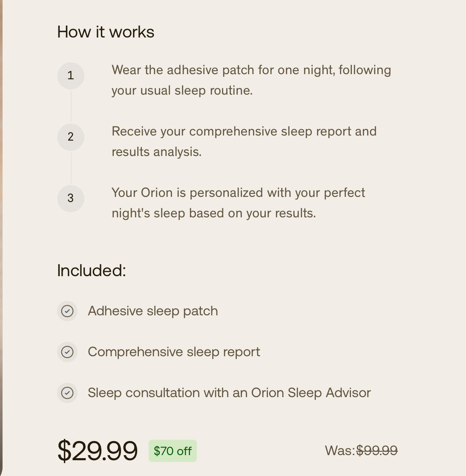Click the step 1 number circle
Viewport: 466px width, 476px height.
click(71, 76)
